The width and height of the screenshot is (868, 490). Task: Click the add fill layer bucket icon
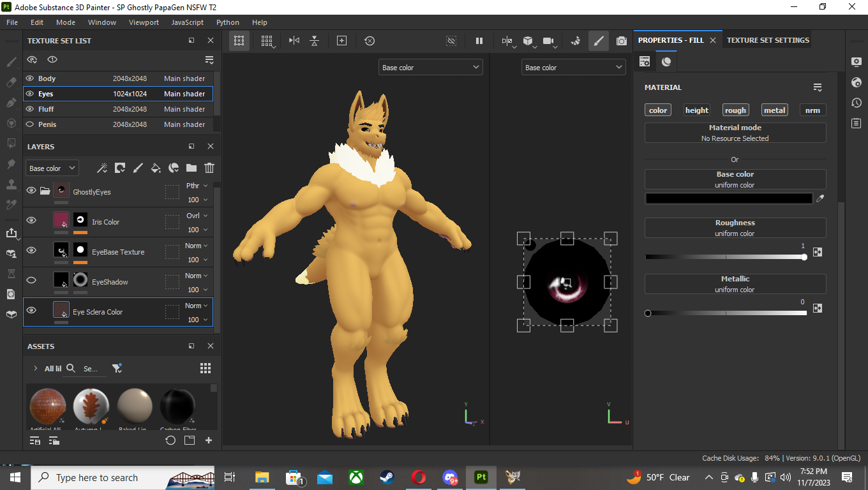[156, 168]
